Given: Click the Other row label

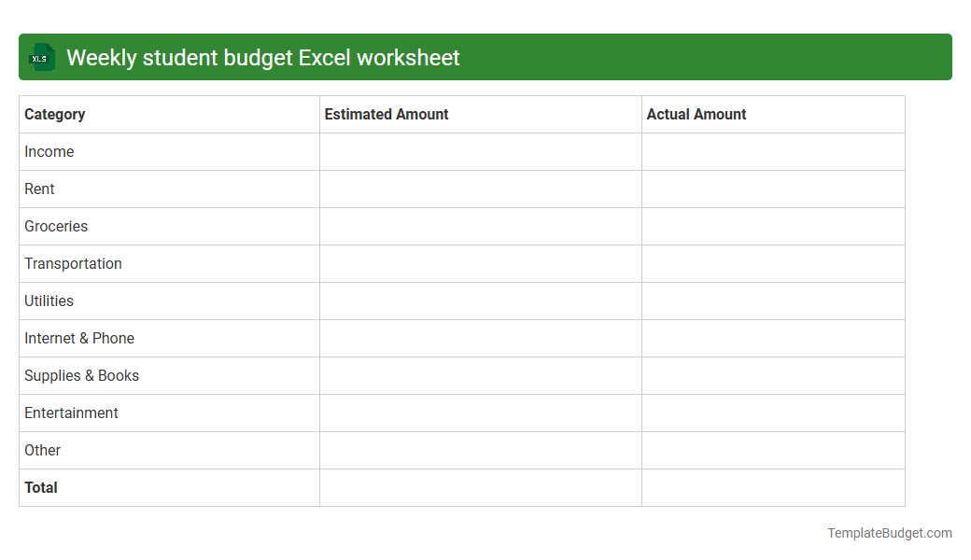Looking at the screenshot, I should pos(42,450).
